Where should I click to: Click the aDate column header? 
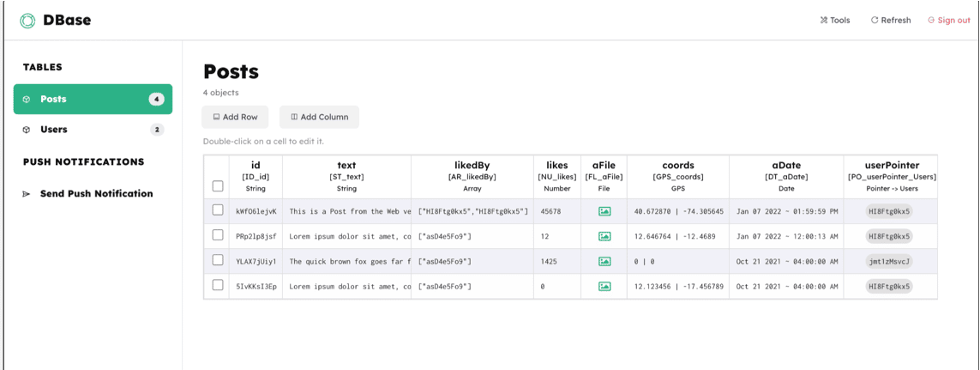pos(786,177)
